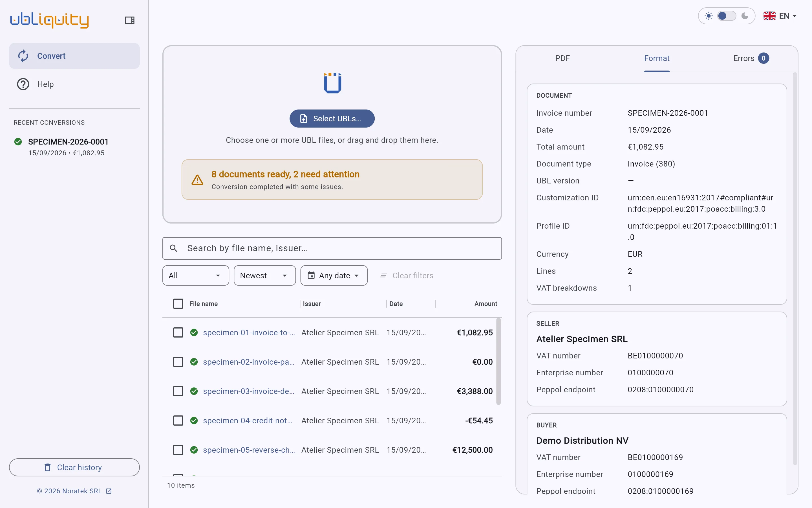Click status check of specimen-03-invoice row

[194, 391]
